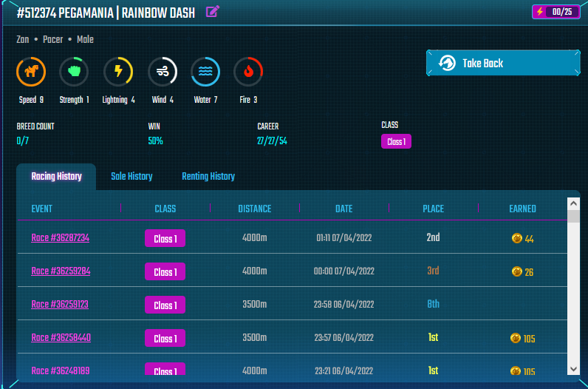This screenshot has width=588, height=389.
Task: Click the 3rd place result
Action: click(433, 271)
